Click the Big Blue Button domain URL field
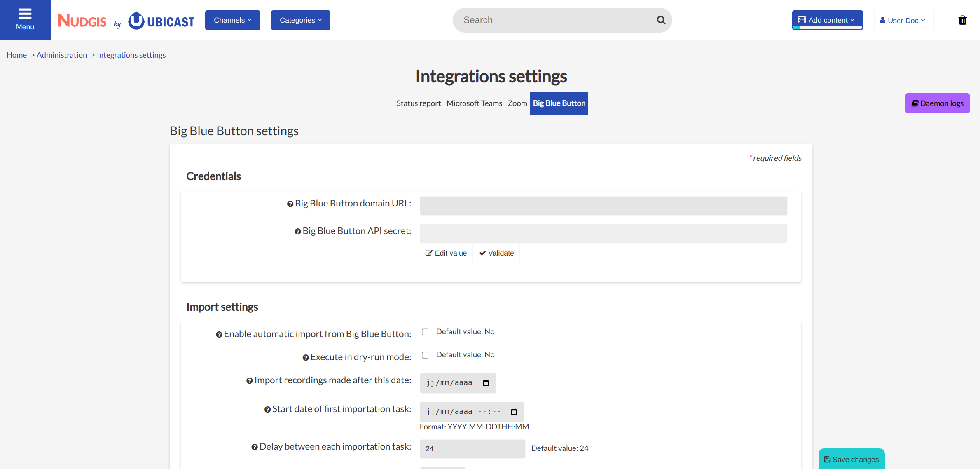Image resolution: width=980 pixels, height=469 pixels. click(x=603, y=206)
